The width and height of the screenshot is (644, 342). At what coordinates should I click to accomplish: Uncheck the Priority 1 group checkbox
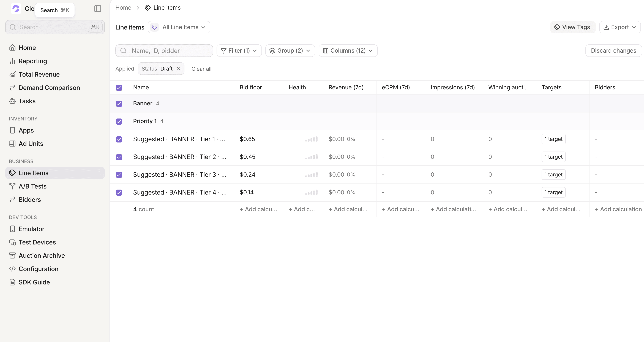click(x=119, y=121)
